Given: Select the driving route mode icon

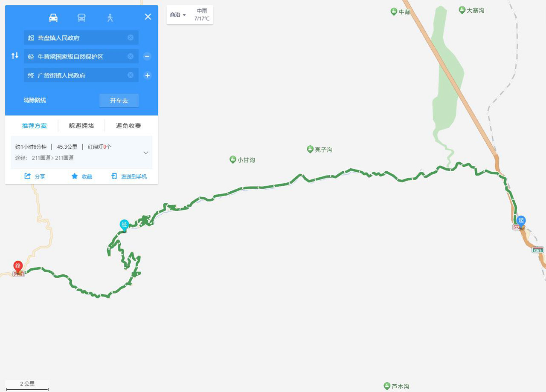Looking at the screenshot, I should pos(53,17).
